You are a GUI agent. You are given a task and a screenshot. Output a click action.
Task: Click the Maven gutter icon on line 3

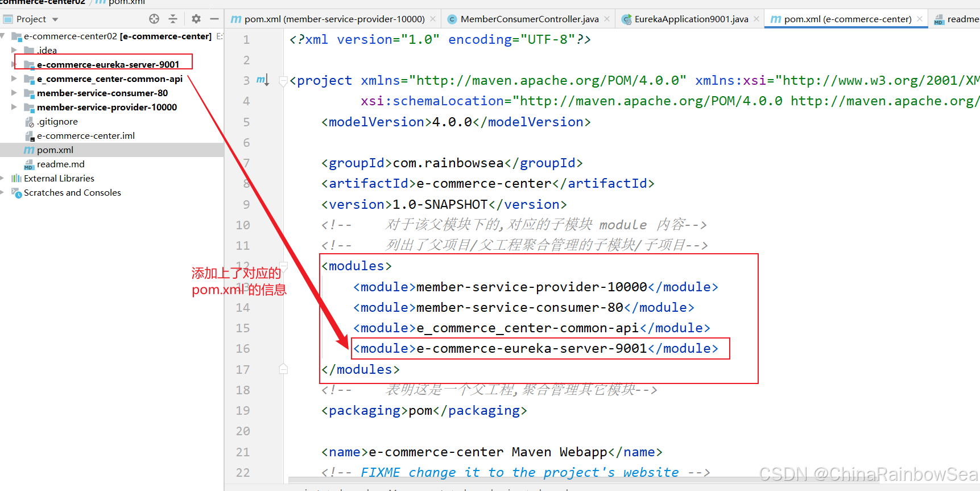click(262, 80)
